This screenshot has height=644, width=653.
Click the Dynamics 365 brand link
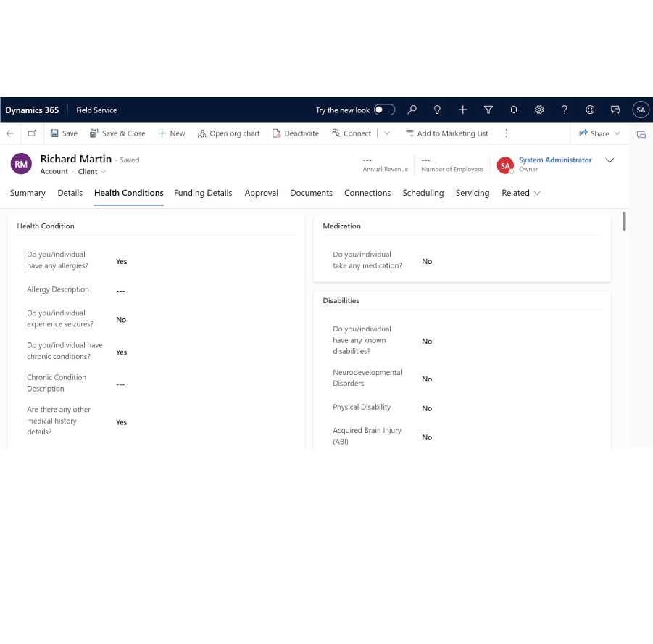click(x=32, y=110)
